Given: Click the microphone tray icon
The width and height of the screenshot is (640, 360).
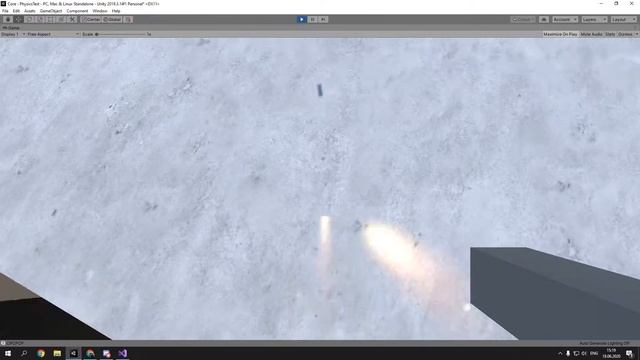Looking at the screenshot, I should click(568, 353).
